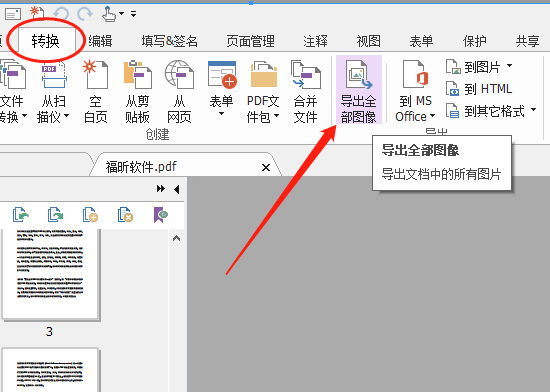Open the 共享 tab
Screen dimensions: 550x392
click(x=528, y=41)
